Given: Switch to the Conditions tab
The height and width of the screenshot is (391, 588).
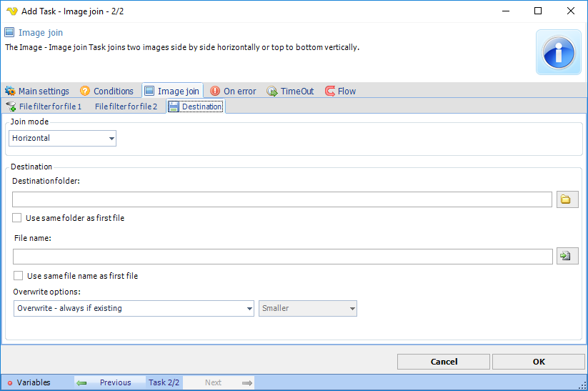Looking at the screenshot, I should pyautogui.click(x=113, y=91).
